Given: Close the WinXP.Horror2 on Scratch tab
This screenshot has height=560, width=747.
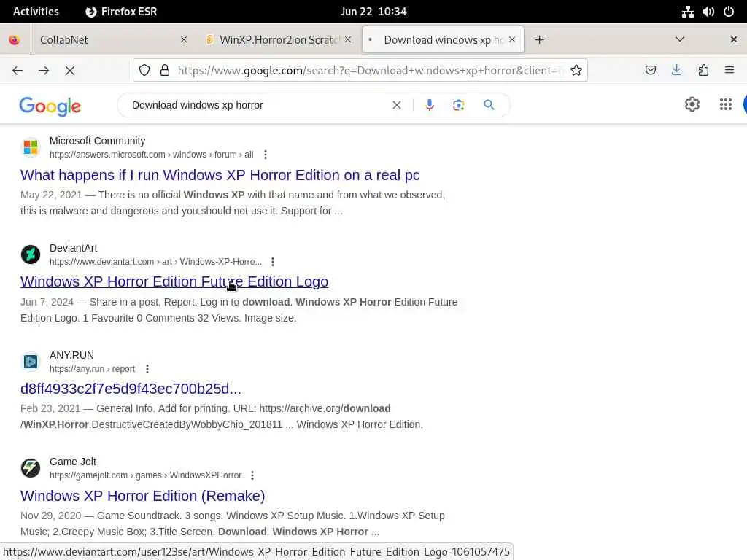Looking at the screenshot, I should pyautogui.click(x=348, y=40).
